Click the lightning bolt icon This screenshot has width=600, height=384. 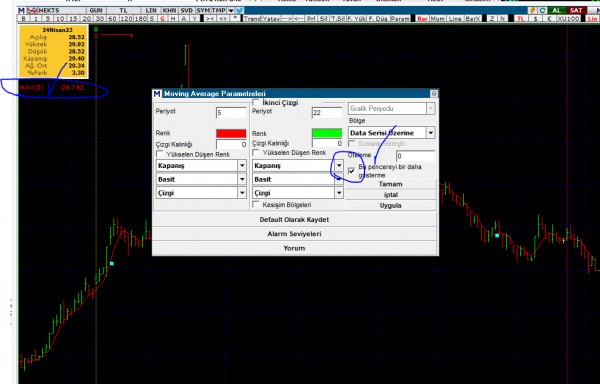(533, 10)
